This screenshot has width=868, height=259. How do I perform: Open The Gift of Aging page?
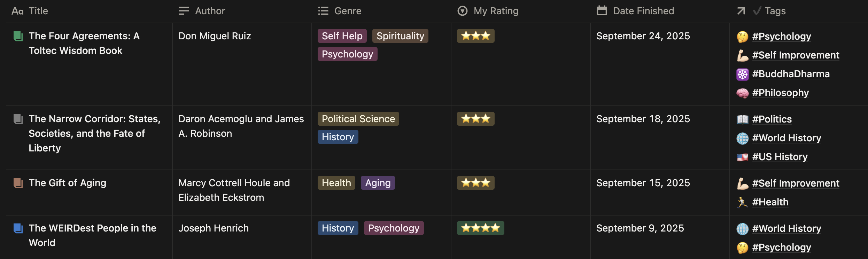[67, 183]
